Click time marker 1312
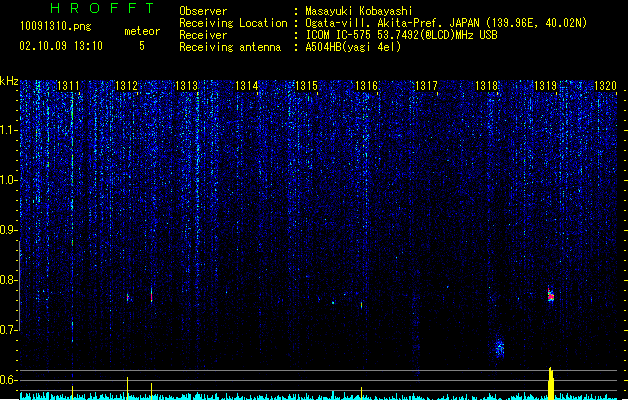Screen dimensions: 629x400 [x=126, y=86]
